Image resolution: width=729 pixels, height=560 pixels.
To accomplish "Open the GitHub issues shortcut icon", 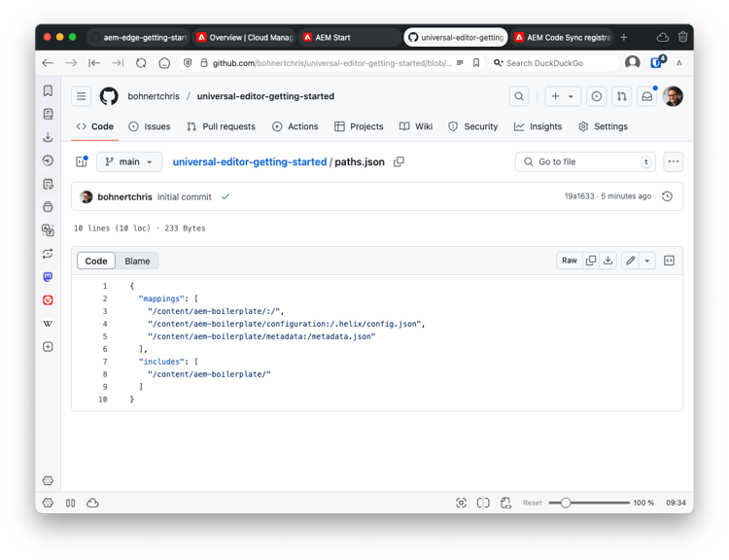I will (x=596, y=96).
